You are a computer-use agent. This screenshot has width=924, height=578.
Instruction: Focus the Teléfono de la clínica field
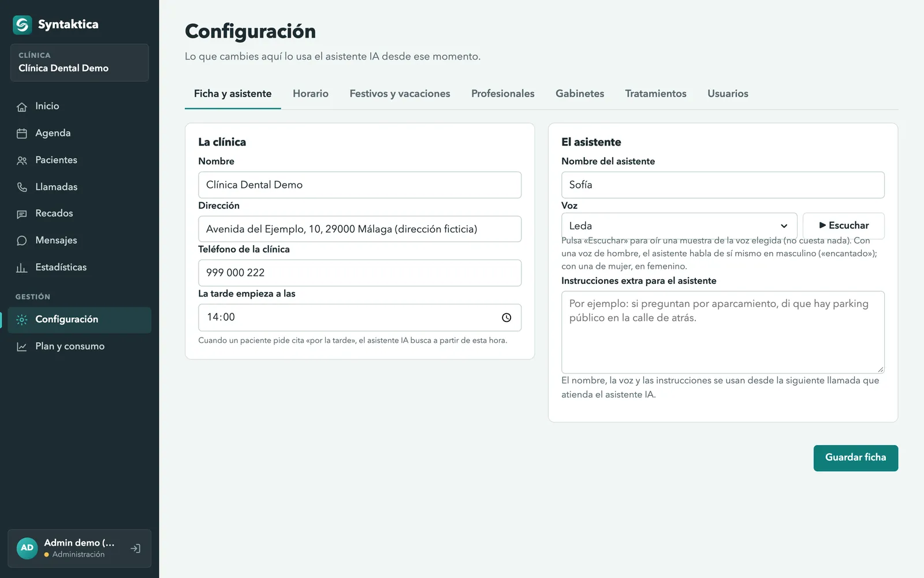[x=360, y=273]
